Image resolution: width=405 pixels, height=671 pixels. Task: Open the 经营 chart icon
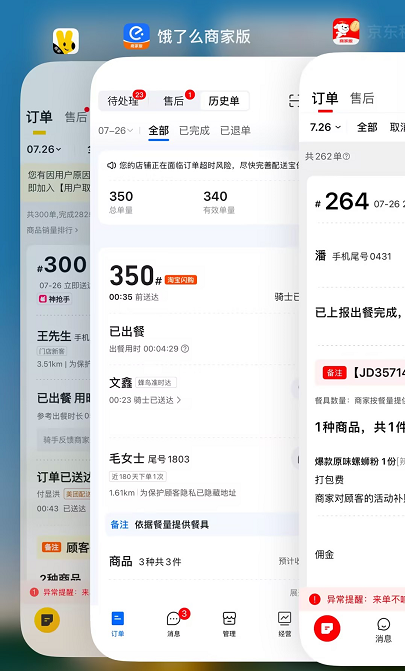[285, 624]
